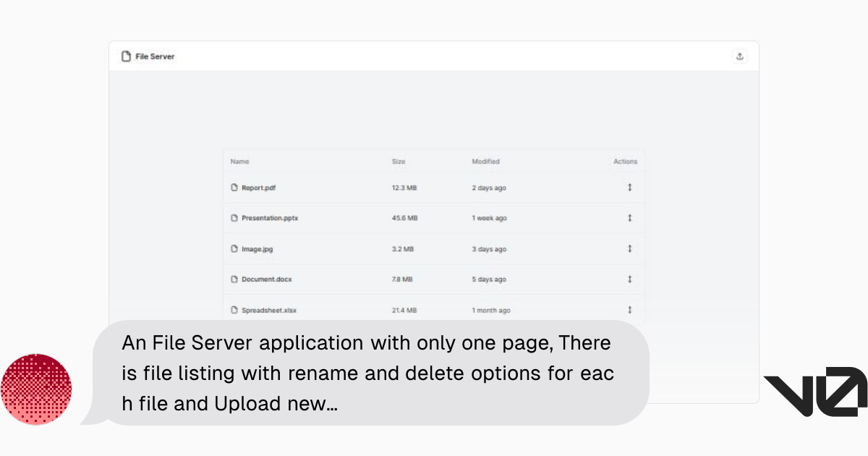Image resolution: width=868 pixels, height=456 pixels.
Task: Click the 7.8 MB size value
Action: 403,279
